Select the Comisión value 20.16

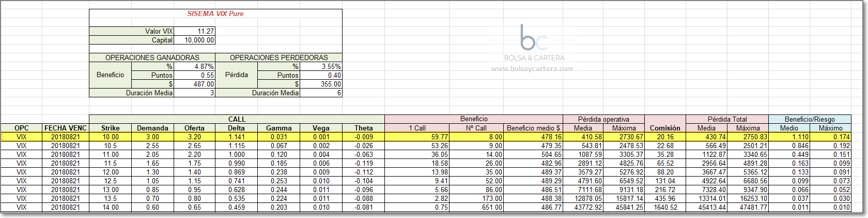665,137
